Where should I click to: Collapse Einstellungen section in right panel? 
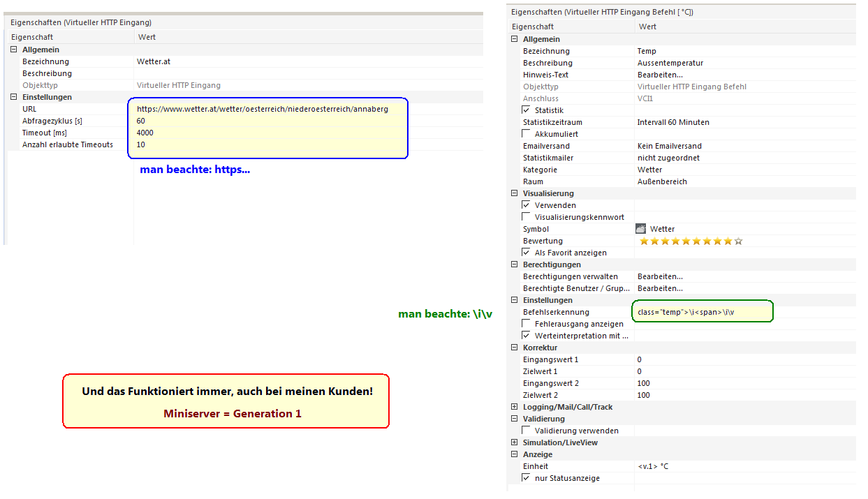click(515, 300)
